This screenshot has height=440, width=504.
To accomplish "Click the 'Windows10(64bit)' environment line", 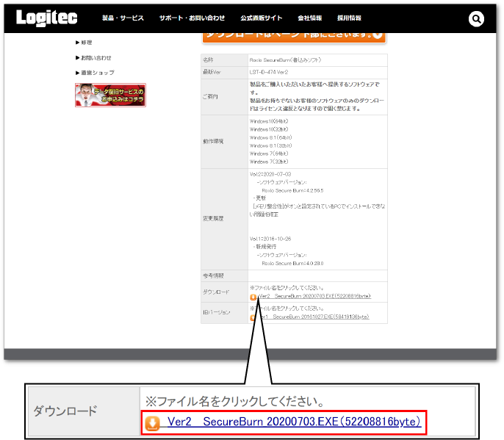I will coord(269,121).
